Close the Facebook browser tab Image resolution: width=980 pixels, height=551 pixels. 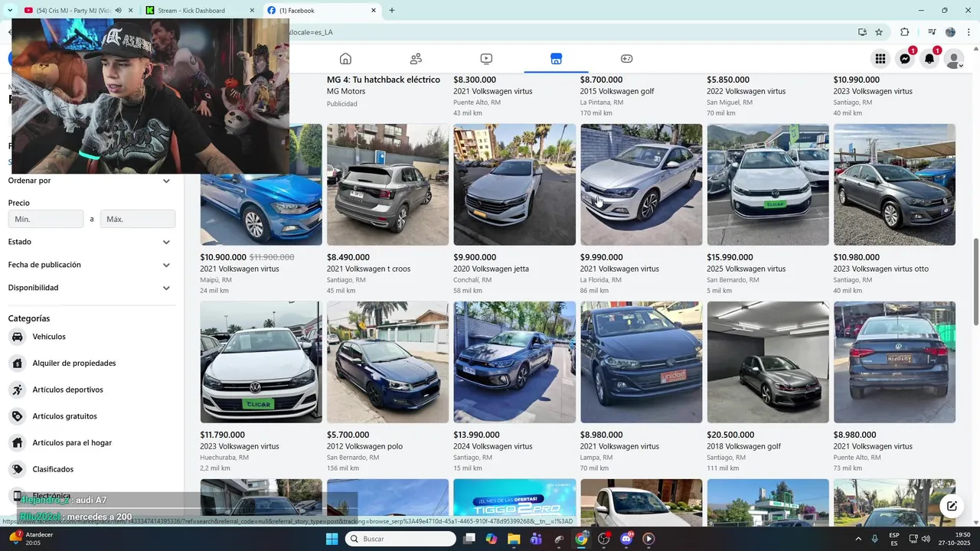coord(374,11)
